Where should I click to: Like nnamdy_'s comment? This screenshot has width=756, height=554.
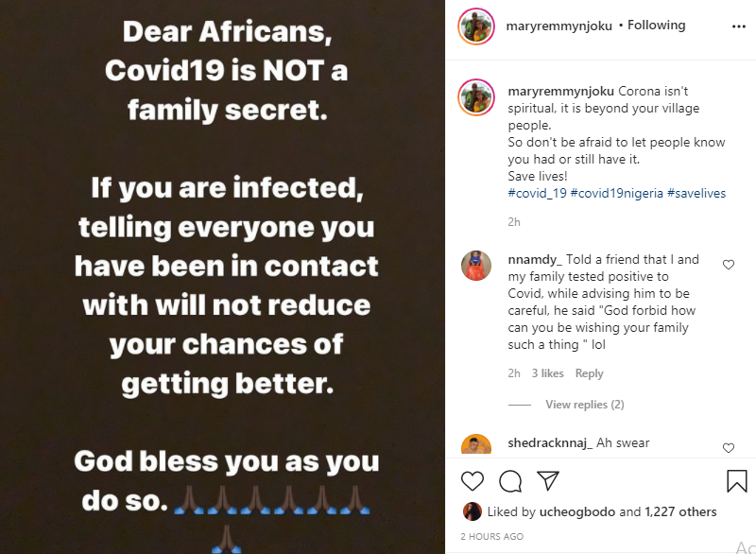pos(729,266)
